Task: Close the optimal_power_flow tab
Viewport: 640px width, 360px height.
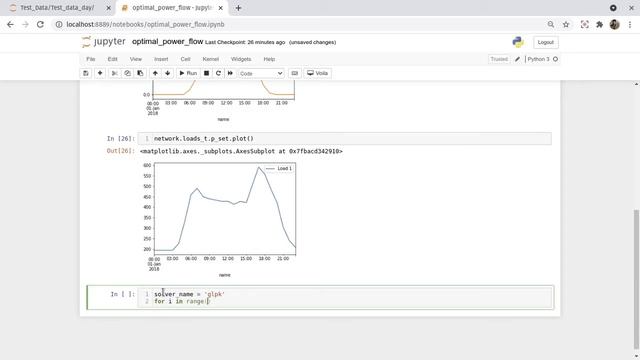Action: click(220, 8)
